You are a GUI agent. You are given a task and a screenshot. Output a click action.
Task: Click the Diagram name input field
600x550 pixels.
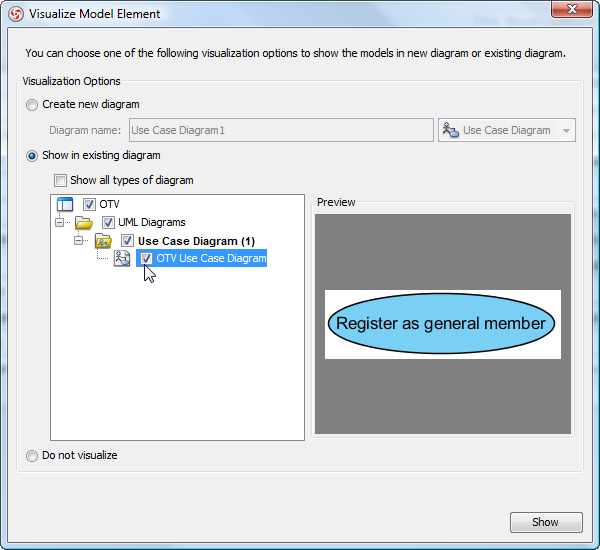point(281,130)
